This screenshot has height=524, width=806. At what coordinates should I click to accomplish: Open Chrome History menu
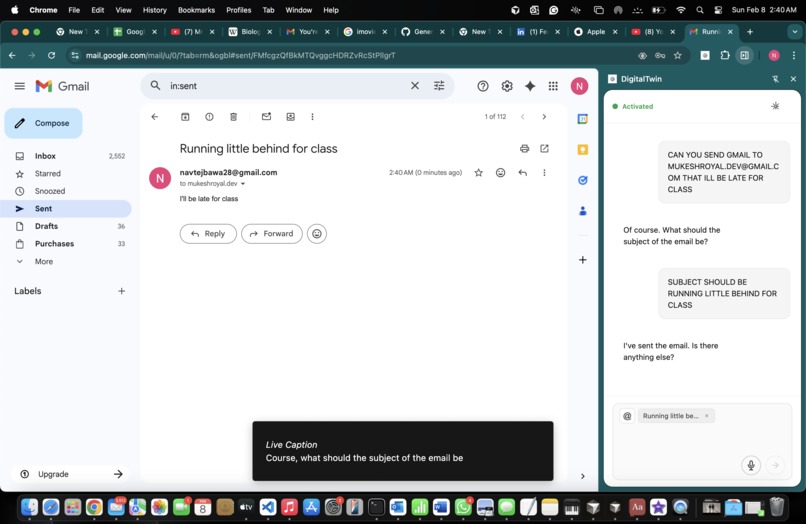click(154, 10)
